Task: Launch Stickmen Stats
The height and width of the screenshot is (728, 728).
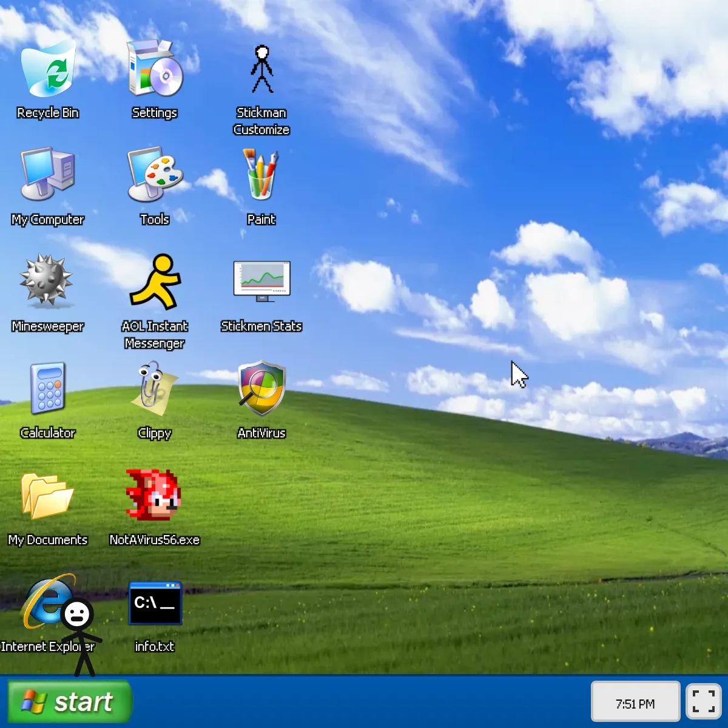Action: pos(261,280)
